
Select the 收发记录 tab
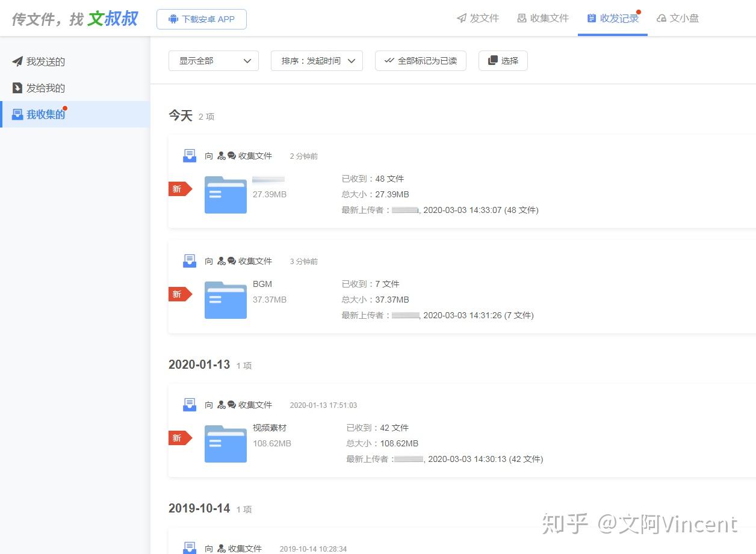coord(613,18)
